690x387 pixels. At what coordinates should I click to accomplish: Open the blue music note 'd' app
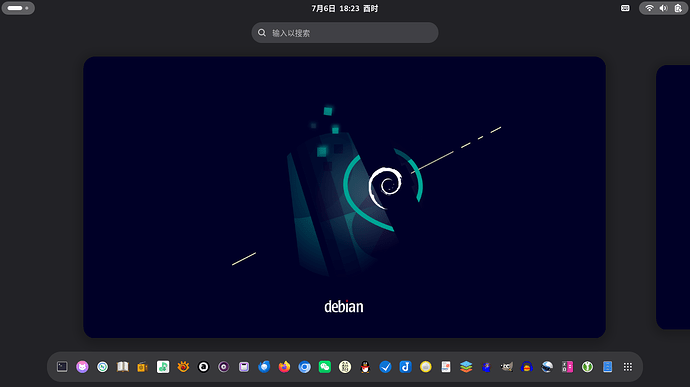405,367
